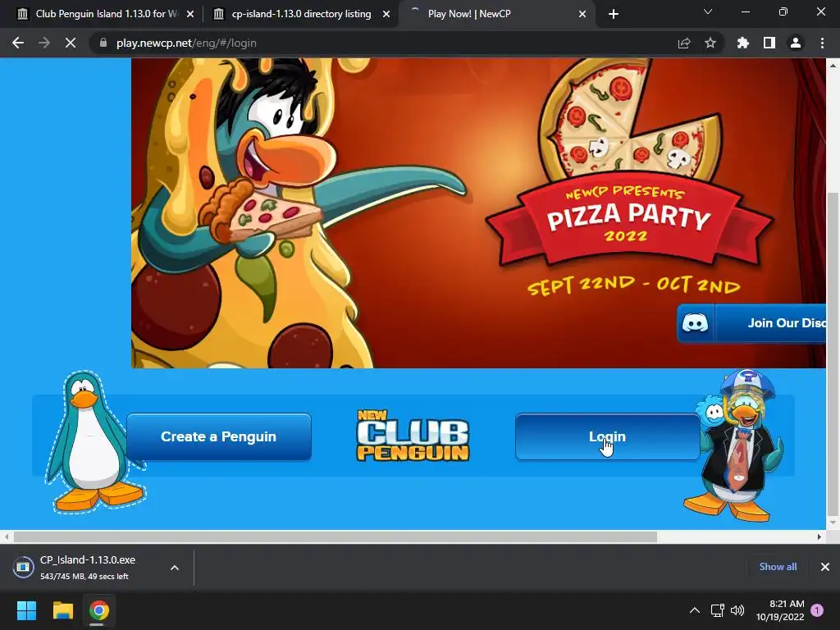Click the scroll down arrow

pyautogui.click(x=833, y=523)
